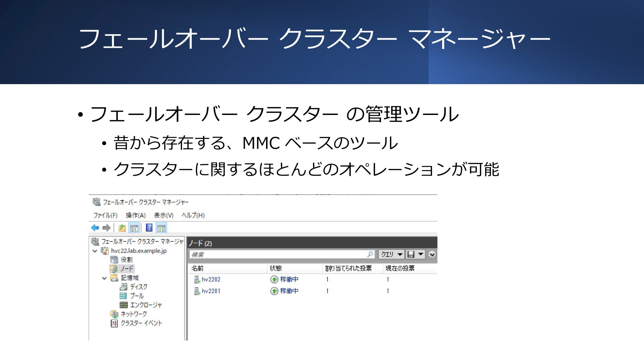Click the Forward arrow toolbar icon
Viewport: 644px width, 362px height.
point(107,228)
